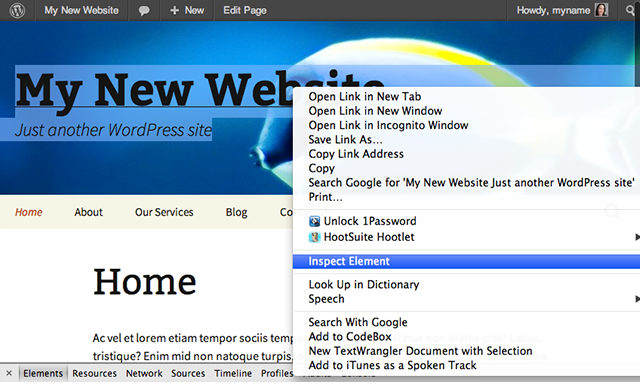Click the 1Password extension icon
640x382 pixels.
click(x=314, y=222)
